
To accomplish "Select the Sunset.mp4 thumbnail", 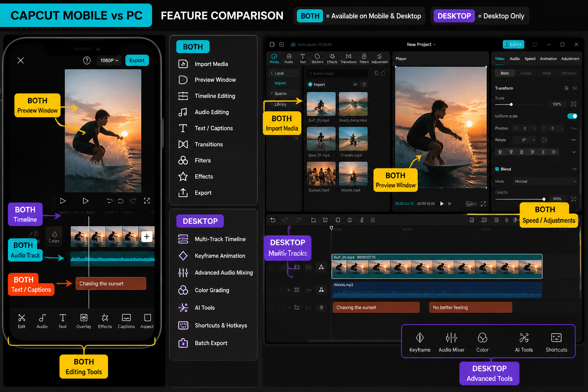I will (x=321, y=173).
